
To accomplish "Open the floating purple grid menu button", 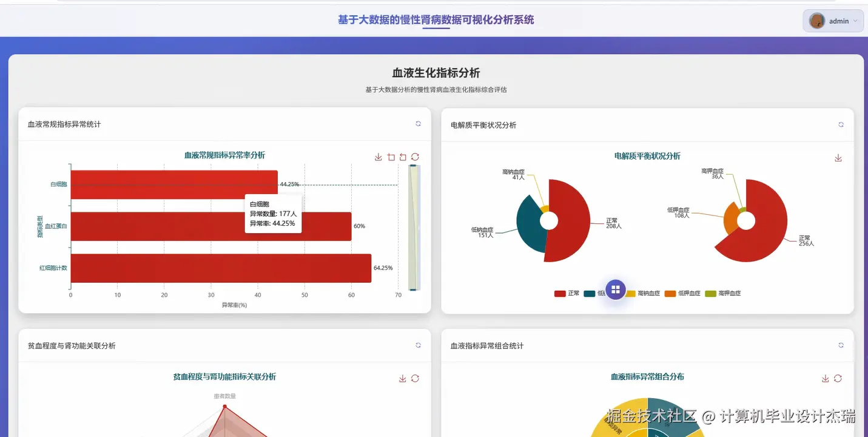I will point(615,290).
